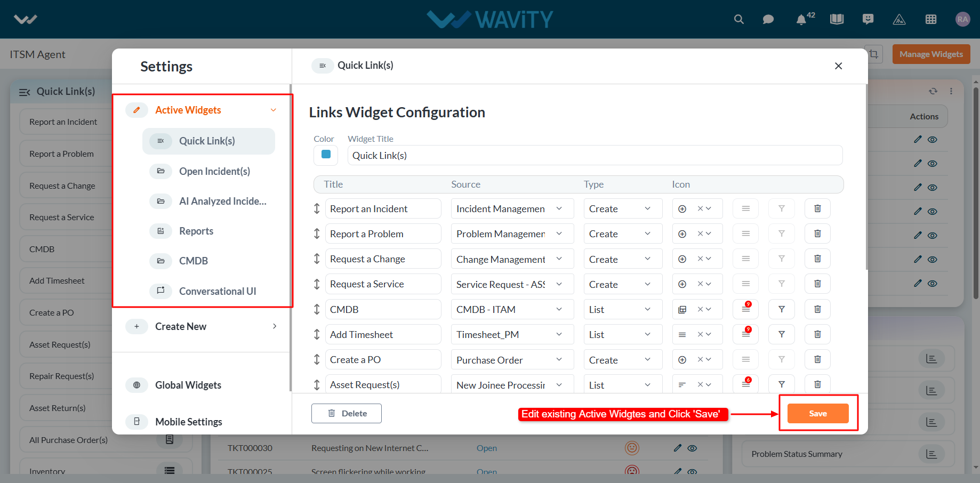Delete the Report an Incident link row

(x=817, y=208)
